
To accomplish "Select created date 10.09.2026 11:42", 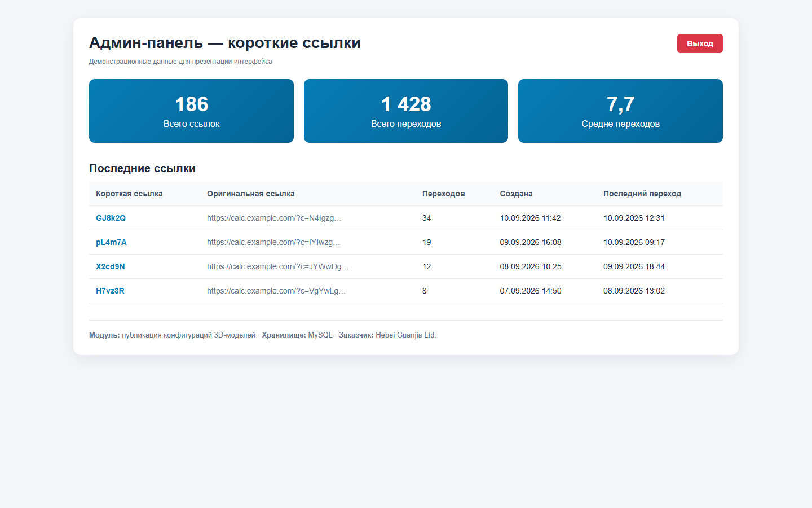I will pyautogui.click(x=531, y=218).
